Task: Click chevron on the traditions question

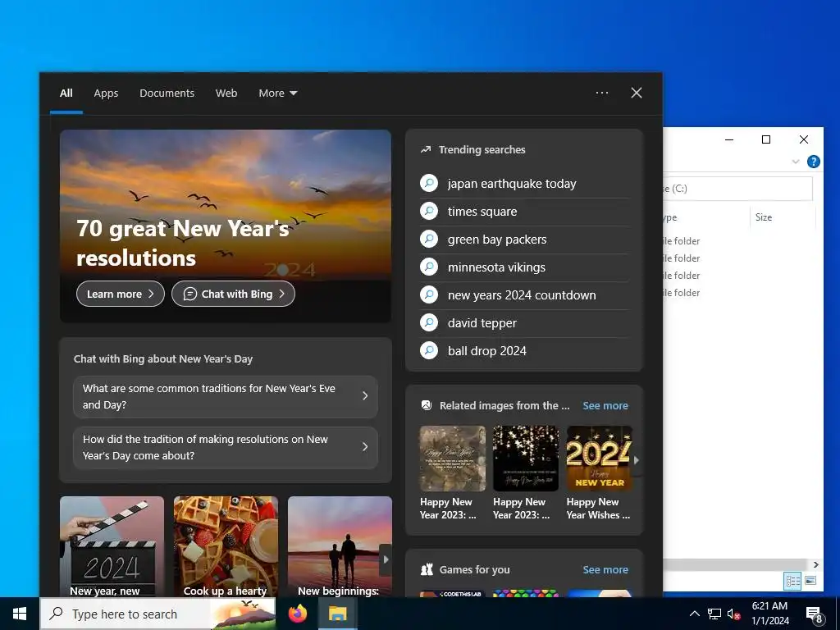Action: pyautogui.click(x=365, y=396)
